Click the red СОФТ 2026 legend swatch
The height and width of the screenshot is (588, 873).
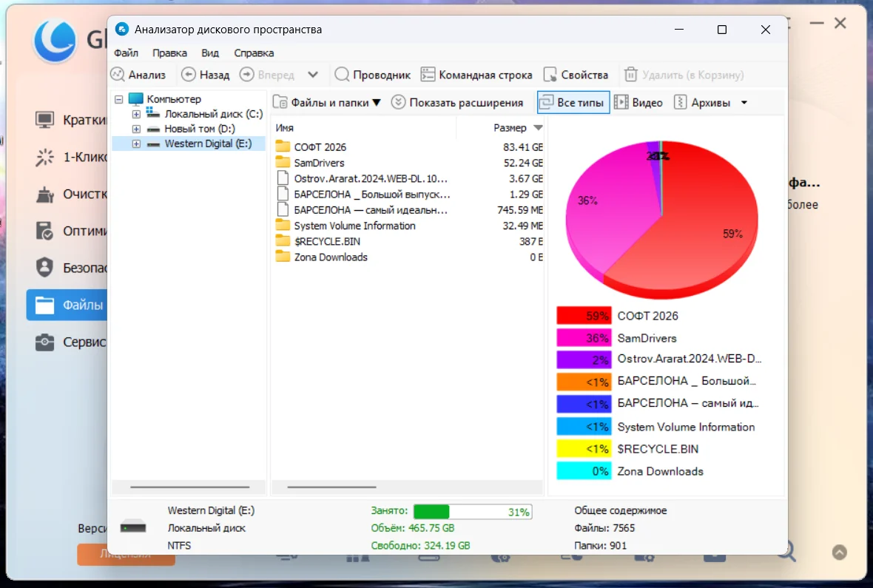[584, 316]
